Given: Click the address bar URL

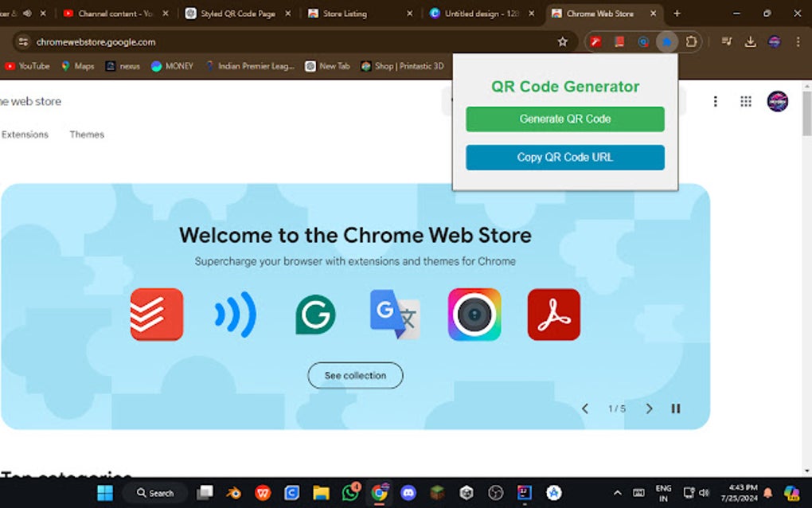Looking at the screenshot, I should pyautogui.click(x=96, y=42).
